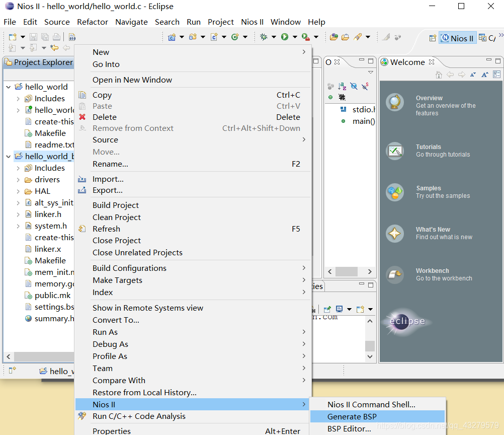Click Customize Page icon in Welcome
The image size is (504, 435).
496,75
